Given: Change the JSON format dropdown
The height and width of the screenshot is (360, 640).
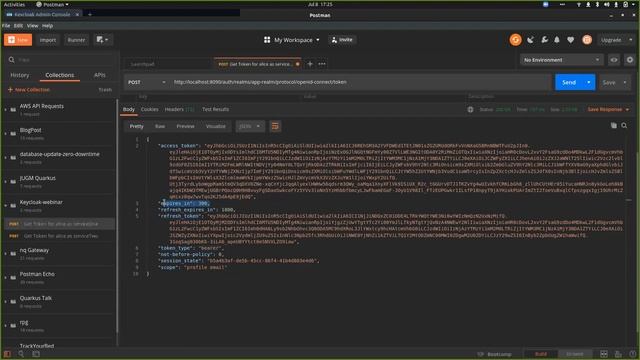Looking at the screenshot, I should pos(250,127).
